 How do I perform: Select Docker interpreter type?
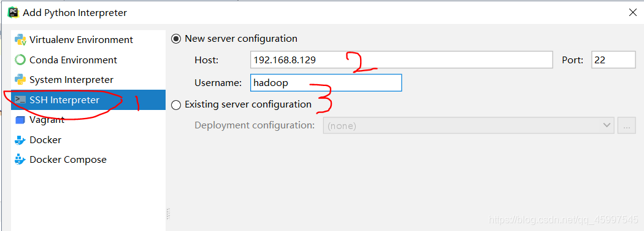(88, 140)
